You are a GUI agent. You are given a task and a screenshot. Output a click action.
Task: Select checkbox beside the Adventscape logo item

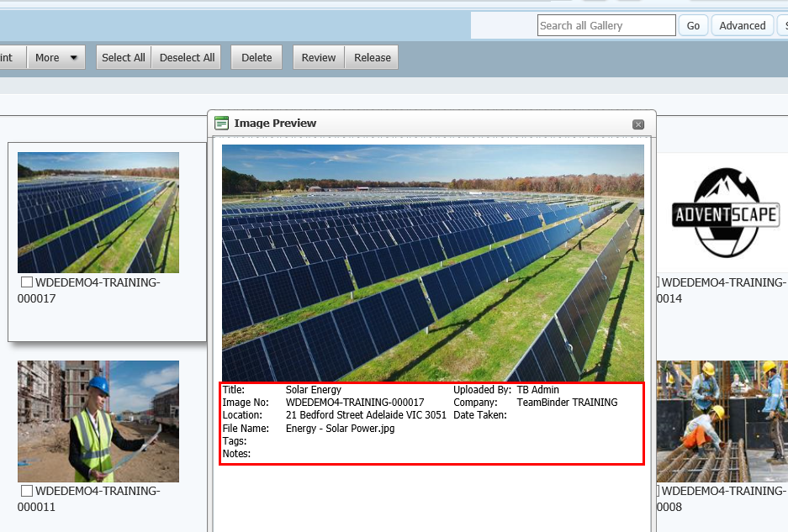[658, 283]
